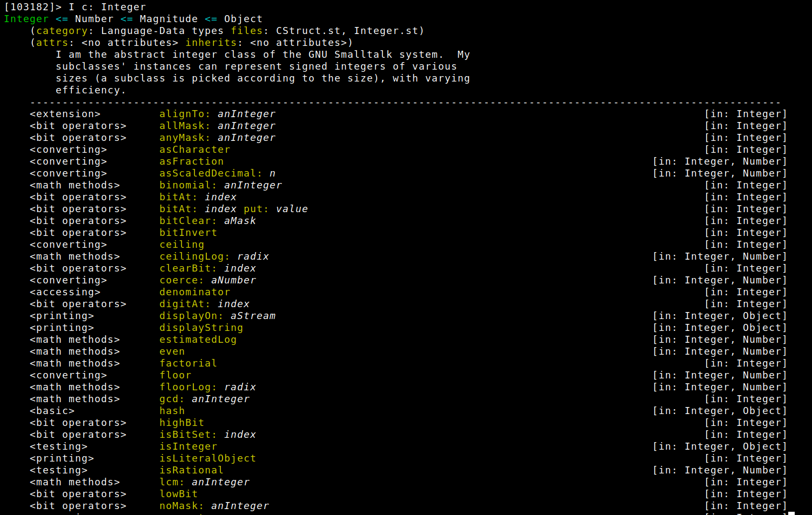Click the method 'alignTo: anInteger'
812x515 pixels.
coord(217,114)
